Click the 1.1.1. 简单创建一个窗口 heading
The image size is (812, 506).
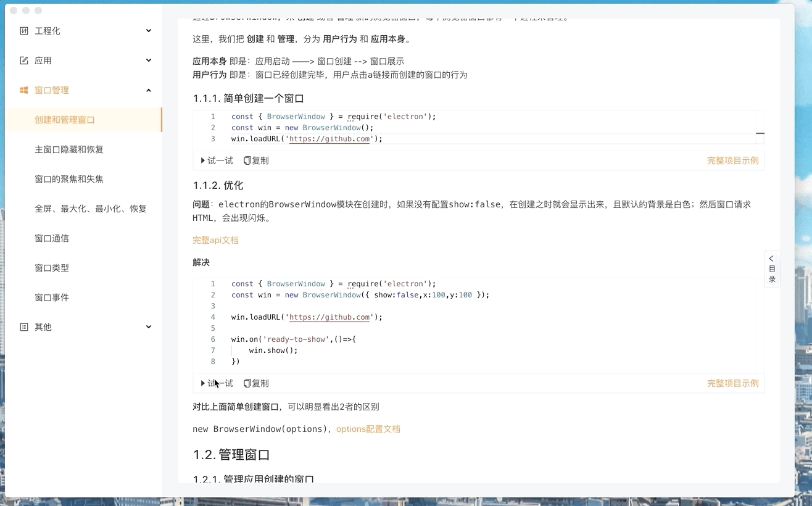(x=248, y=99)
